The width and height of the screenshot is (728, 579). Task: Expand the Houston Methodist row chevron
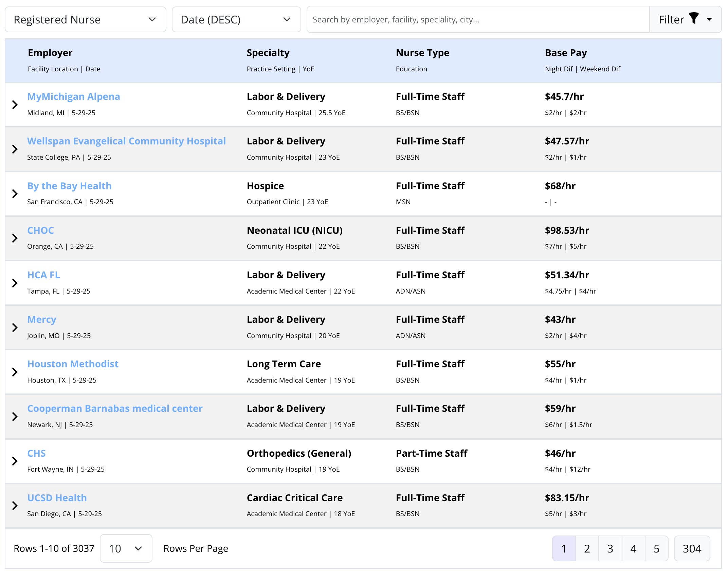click(x=15, y=372)
